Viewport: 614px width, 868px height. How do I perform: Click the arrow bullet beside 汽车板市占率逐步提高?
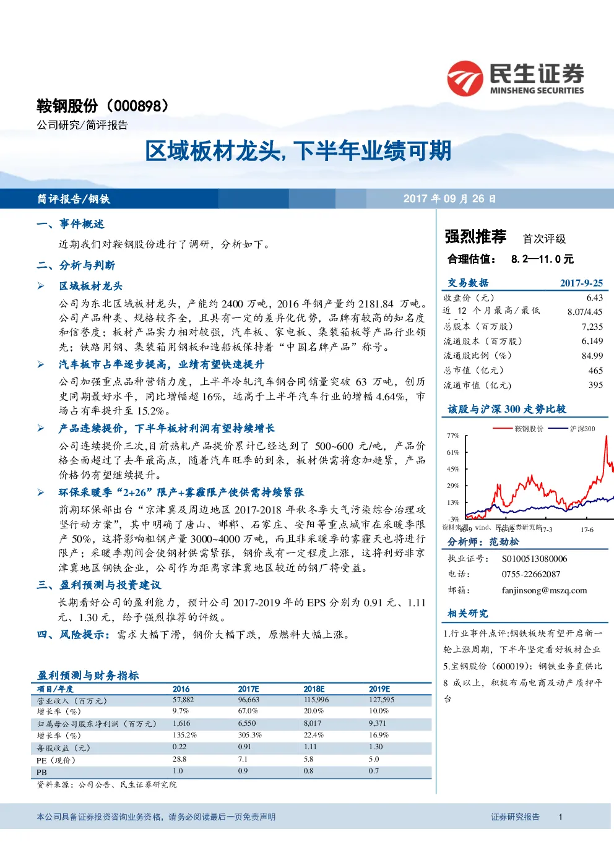pyautogui.click(x=41, y=364)
